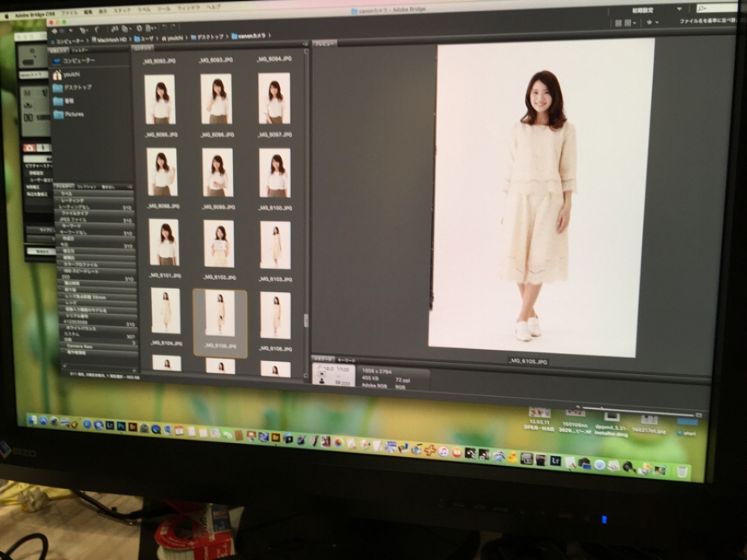
Task: Click ユーザ in the path bar
Action: (144, 38)
